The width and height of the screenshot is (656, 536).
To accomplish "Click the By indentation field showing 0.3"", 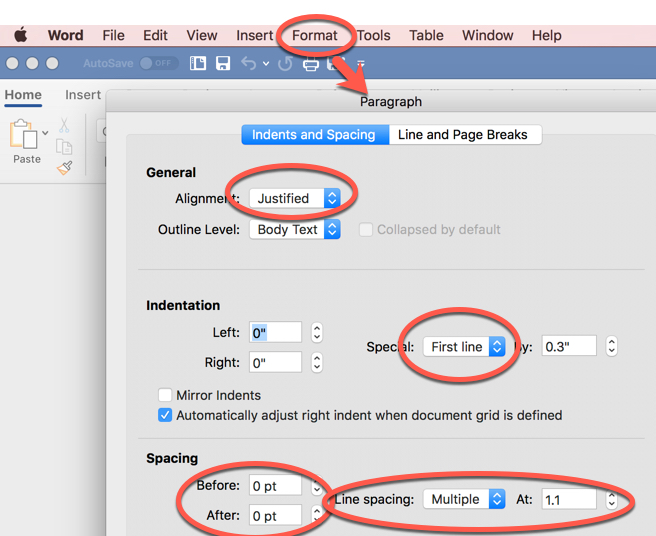I will (569, 346).
